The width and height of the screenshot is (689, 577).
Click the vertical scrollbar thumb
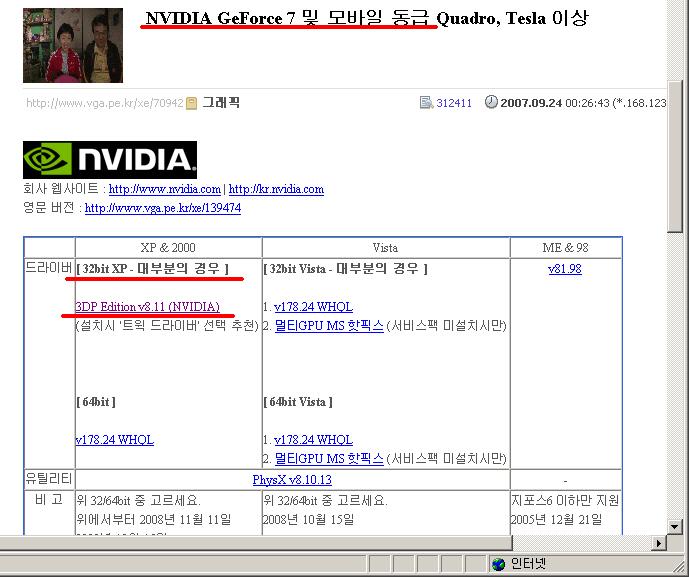[x=674, y=157]
